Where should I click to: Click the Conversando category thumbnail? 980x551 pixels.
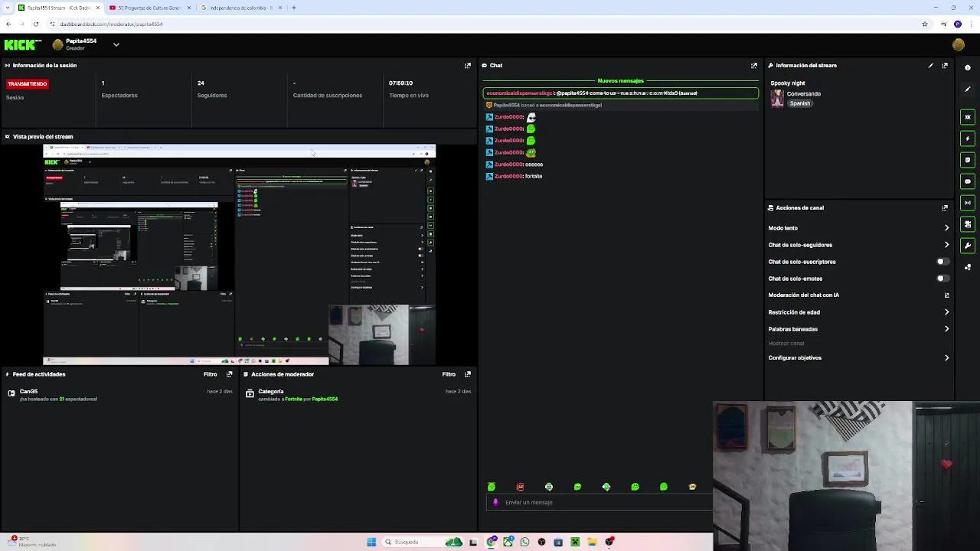[x=777, y=98]
